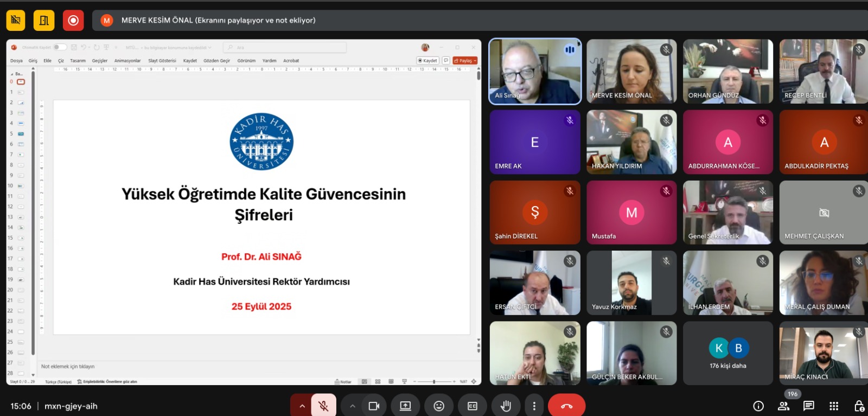868x416 pixels.
Task: Leave the call with the red hang-up button
Action: (x=566, y=406)
